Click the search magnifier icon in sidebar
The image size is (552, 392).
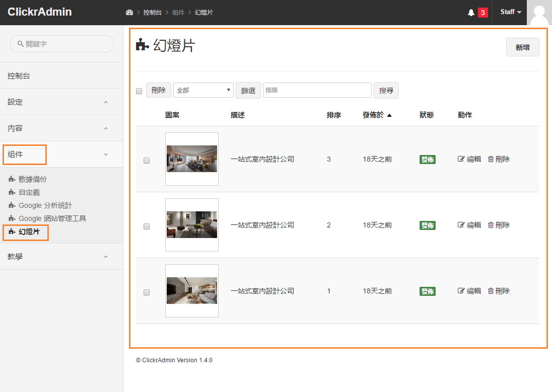coord(21,44)
